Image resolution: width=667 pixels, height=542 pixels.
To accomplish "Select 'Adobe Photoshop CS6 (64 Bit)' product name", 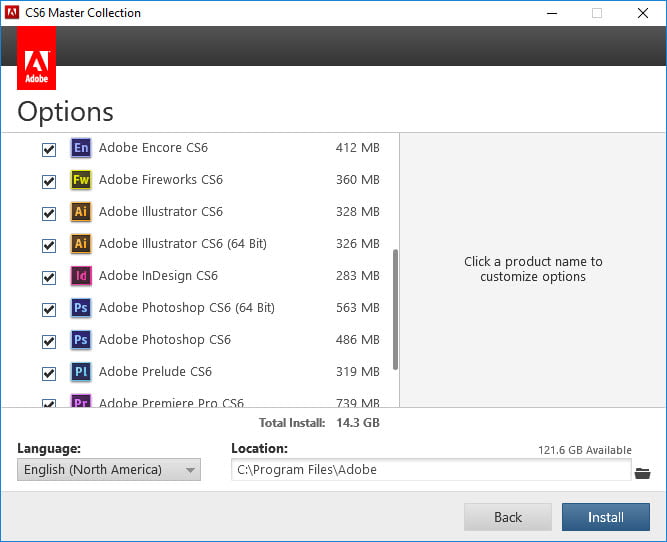I will tap(187, 308).
